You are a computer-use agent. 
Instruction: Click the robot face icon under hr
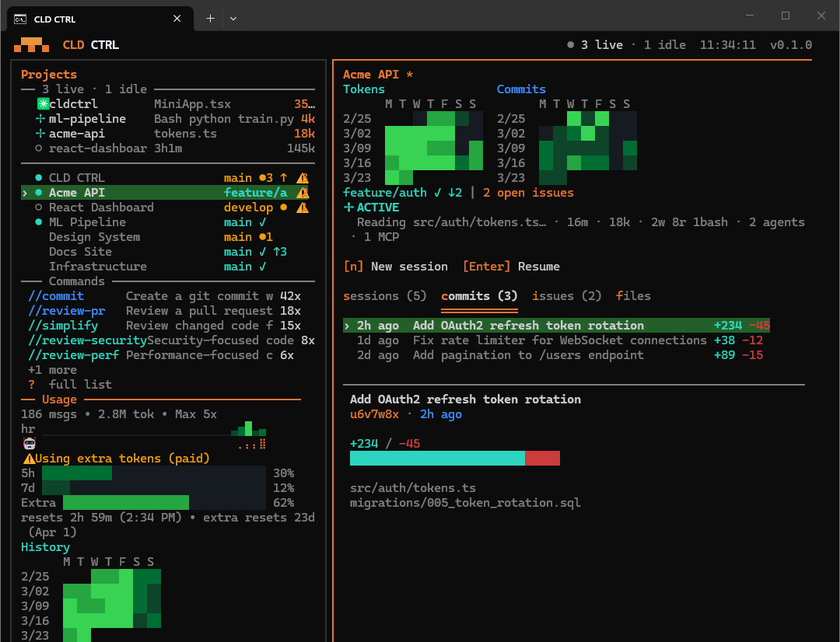[x=30, y=444]
